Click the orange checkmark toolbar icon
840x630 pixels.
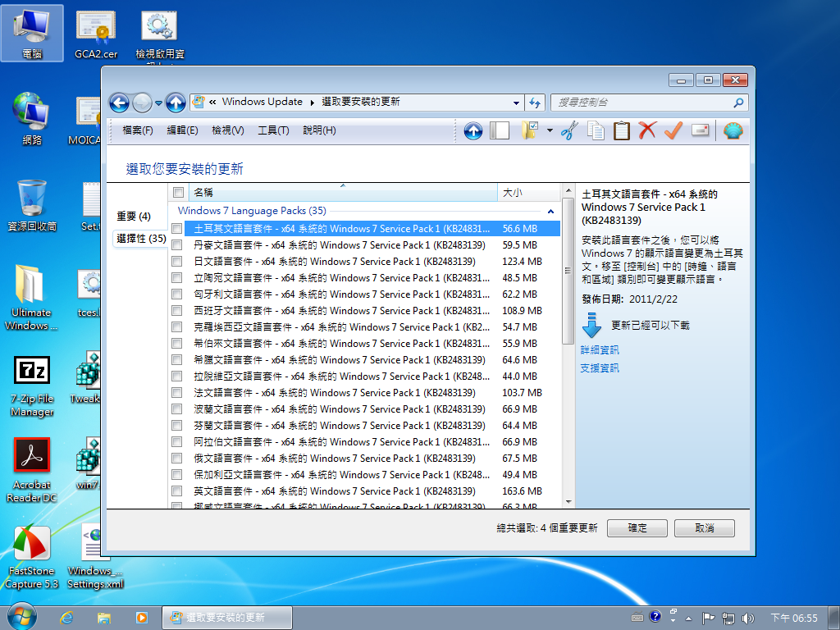pyautogui.click(x=673, y=130)
